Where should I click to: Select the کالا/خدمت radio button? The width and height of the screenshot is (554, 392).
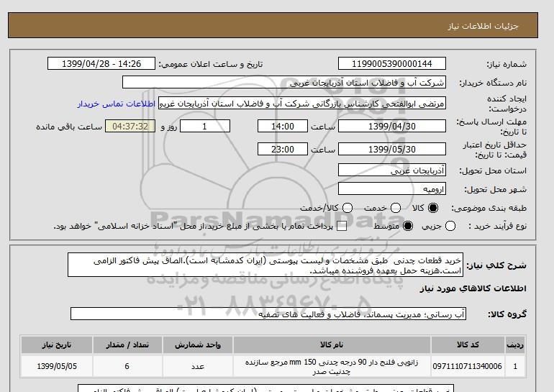[348, 208]
